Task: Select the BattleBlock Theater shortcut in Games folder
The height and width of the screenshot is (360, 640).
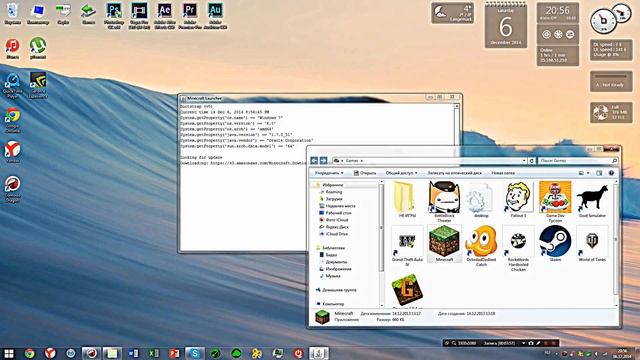Action: pyautogui.click(x=444, y=202)
